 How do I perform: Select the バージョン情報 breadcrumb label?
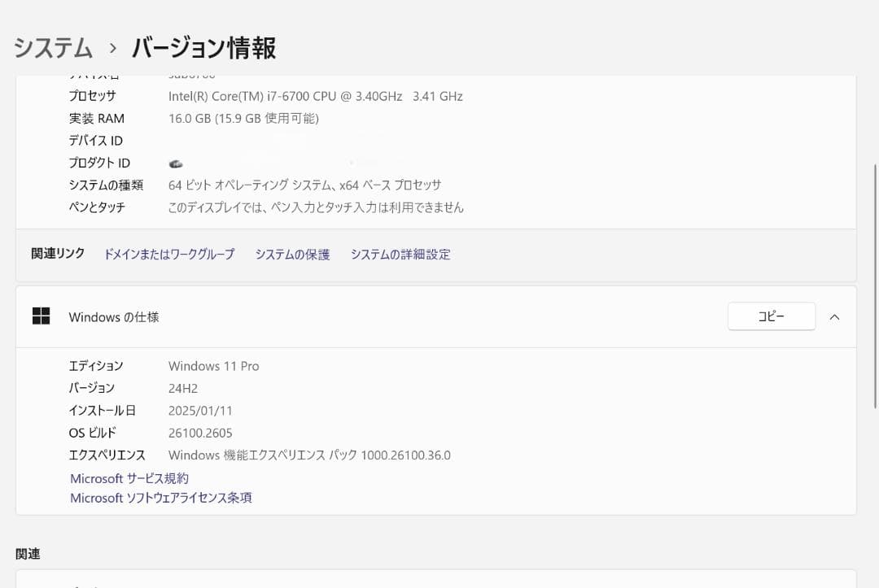pos(203,49)
